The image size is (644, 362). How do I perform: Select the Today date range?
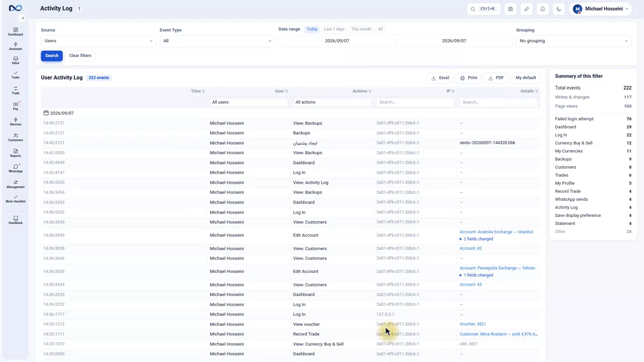(x=312, y=29)
